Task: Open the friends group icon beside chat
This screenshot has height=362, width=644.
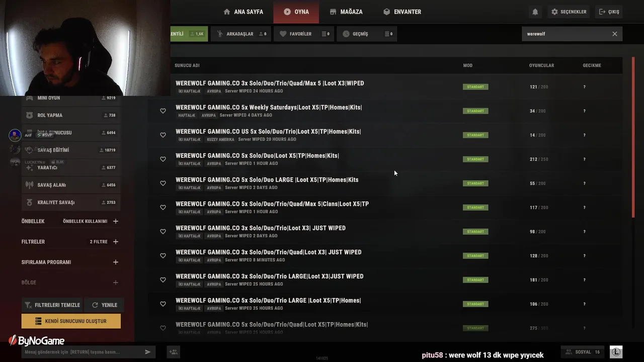Action: tap(173, 352)
